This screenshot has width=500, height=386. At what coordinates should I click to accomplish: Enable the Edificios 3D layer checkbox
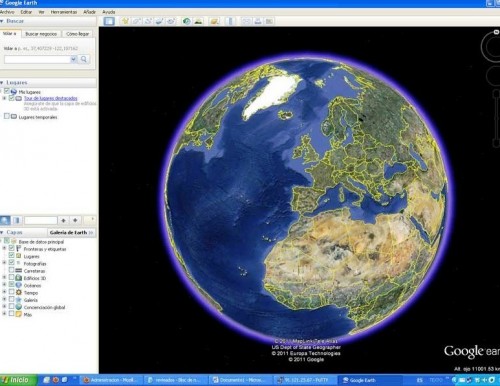11,277
